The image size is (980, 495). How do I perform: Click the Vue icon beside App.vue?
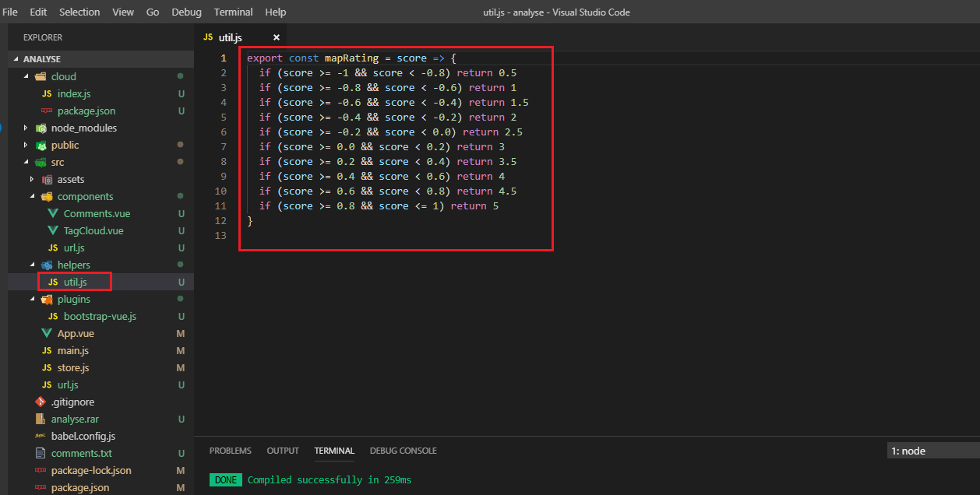click(x=47, y=333)
